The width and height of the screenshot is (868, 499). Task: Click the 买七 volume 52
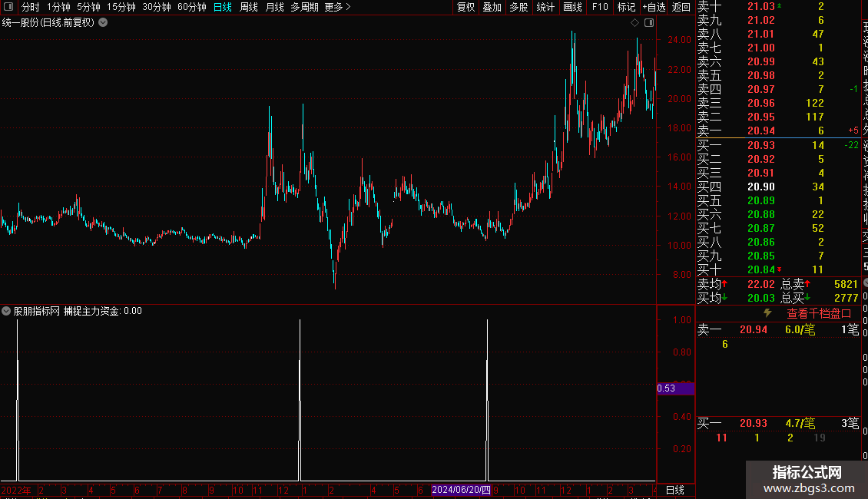click(x=817, y=228)
